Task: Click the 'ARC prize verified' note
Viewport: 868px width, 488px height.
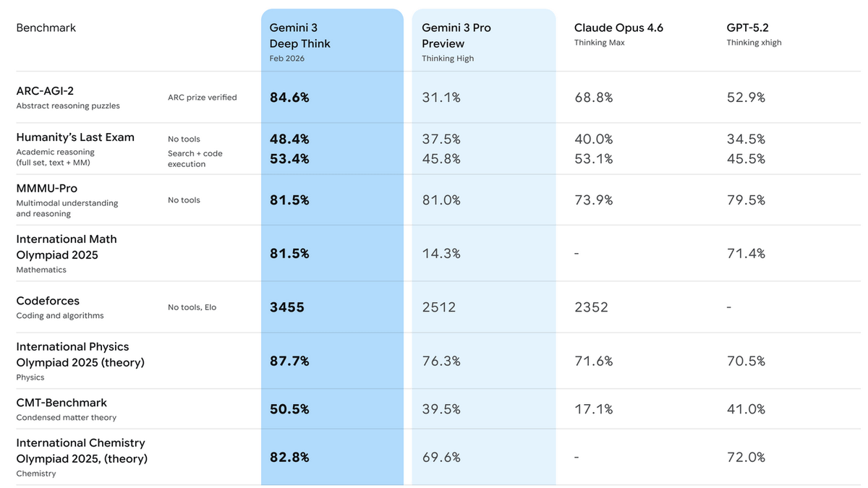Action: 202,98
